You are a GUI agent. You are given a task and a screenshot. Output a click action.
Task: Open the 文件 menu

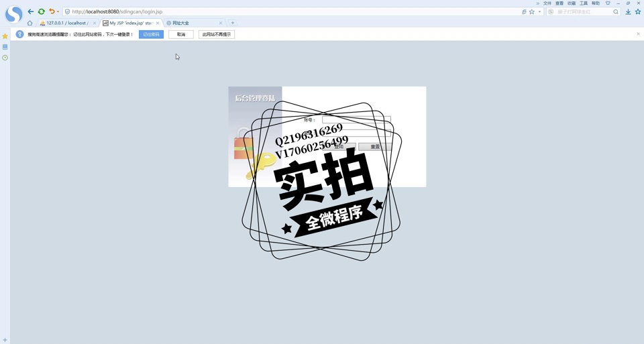point(547,3)
